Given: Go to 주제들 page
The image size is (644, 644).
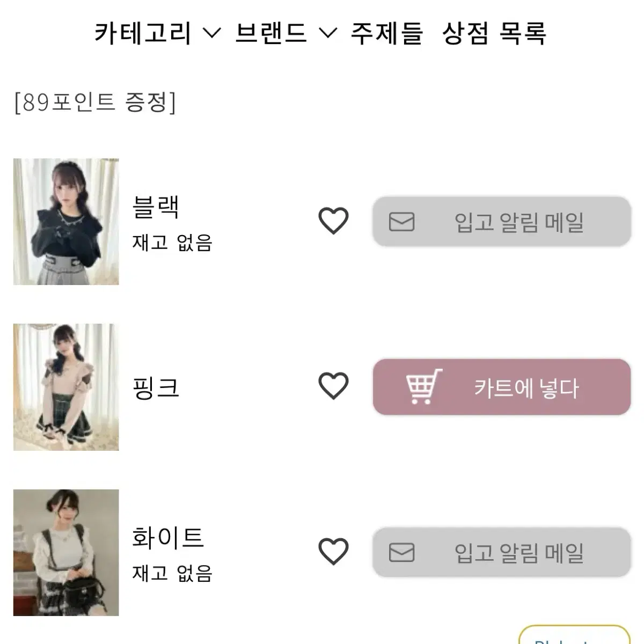Looking at the screenshot, I should (386, 33).
